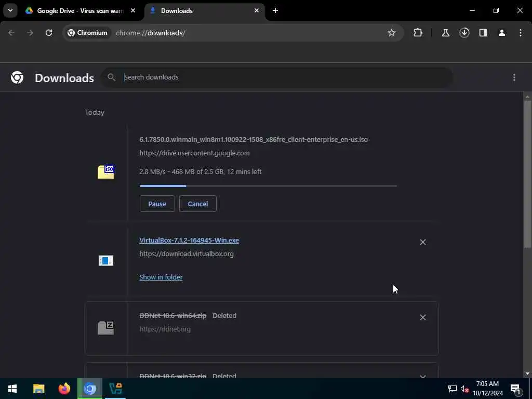
Task: Click the ISO download progress bar
Action: coord(268,186)
